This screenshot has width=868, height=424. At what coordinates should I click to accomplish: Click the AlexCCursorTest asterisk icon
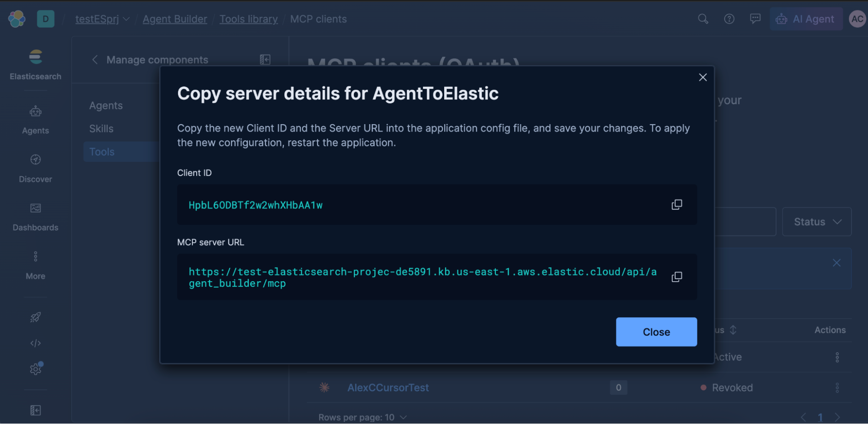(x=324, y=387)
